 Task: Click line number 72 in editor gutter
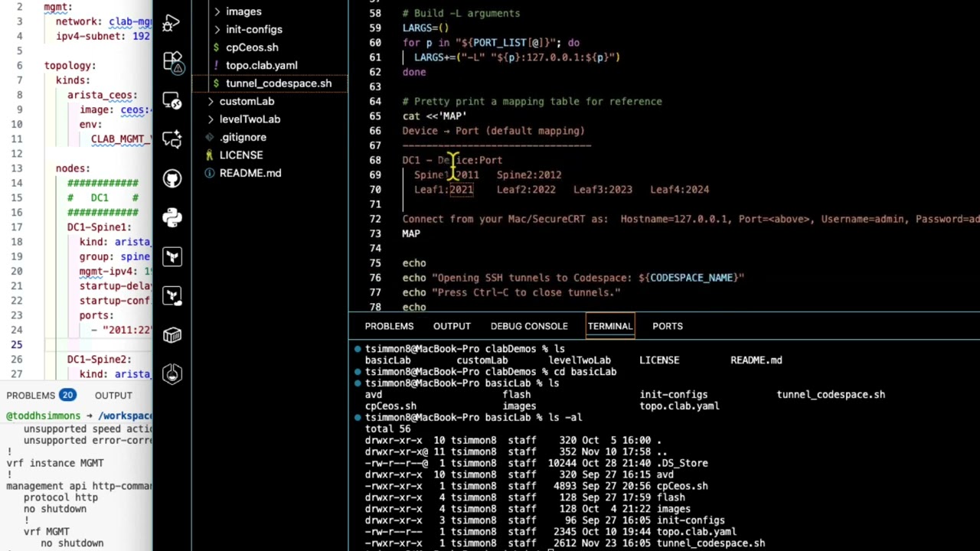coord(375,219)
